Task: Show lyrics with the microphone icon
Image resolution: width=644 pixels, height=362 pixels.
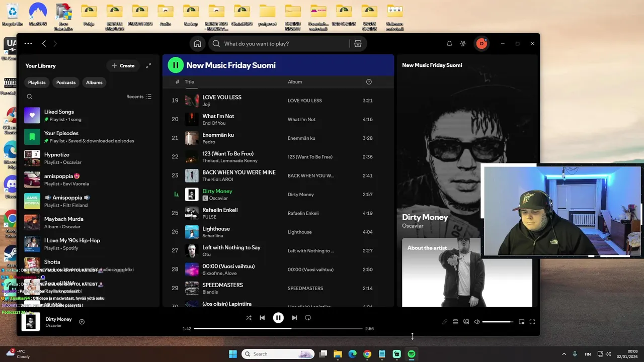Action: point(445,322)
